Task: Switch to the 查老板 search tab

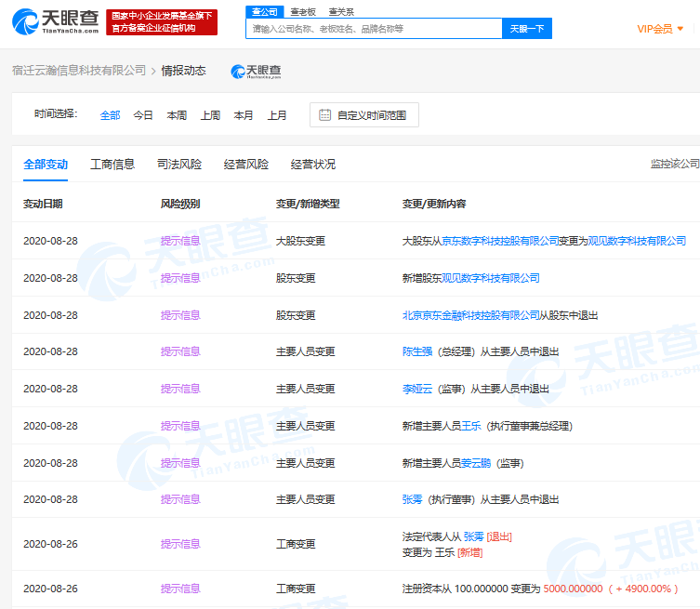Action: 303,11
